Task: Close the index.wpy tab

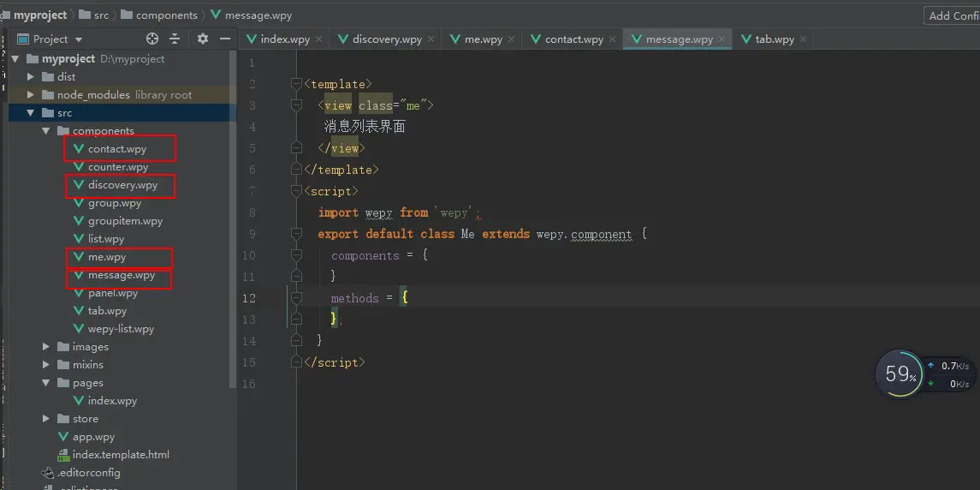Action: click(x=318, y=39)
